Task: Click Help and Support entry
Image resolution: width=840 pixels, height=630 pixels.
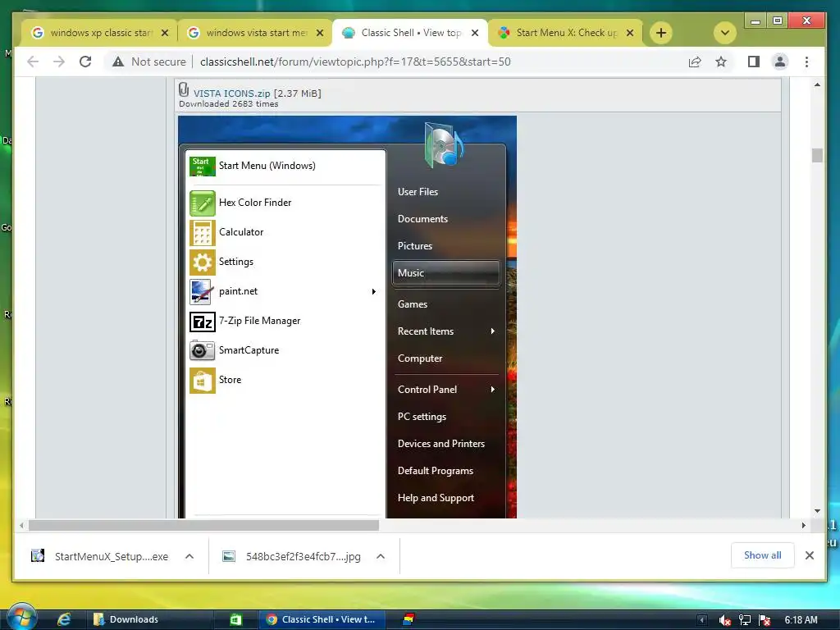Action: click(x=436, y=498)
